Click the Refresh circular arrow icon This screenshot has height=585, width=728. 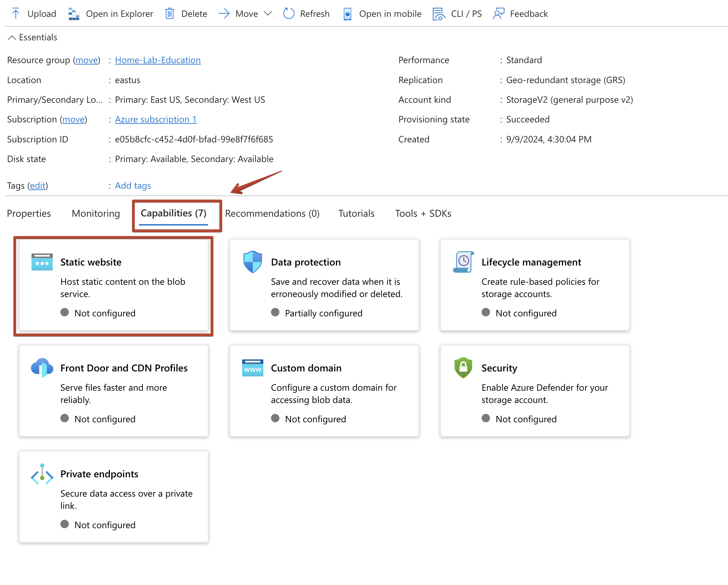(x=289, y=14)
